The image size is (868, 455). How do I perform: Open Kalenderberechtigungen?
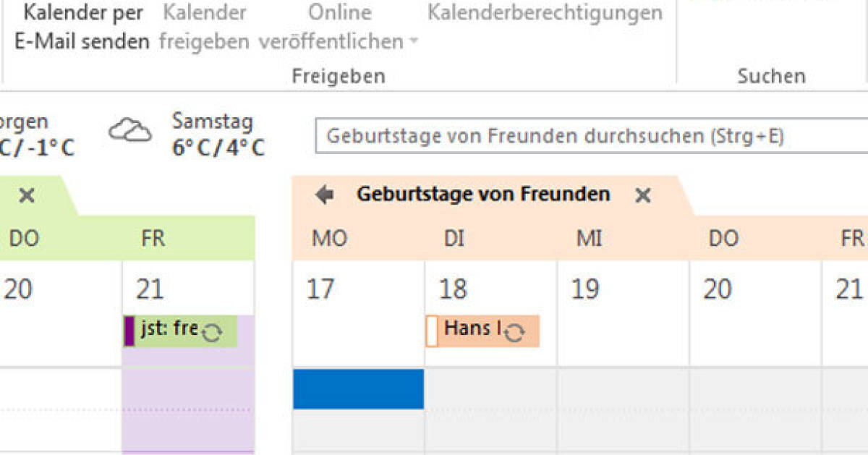click(x=545, y=13)
